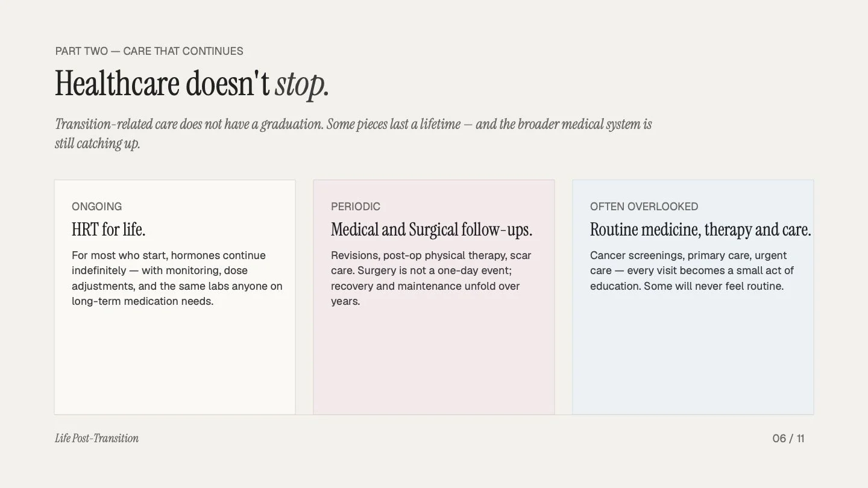Click the 'HRT for life.' heading
Image resolution: width=868 pixels, height=488 pixels.
(x=108, y=230)
